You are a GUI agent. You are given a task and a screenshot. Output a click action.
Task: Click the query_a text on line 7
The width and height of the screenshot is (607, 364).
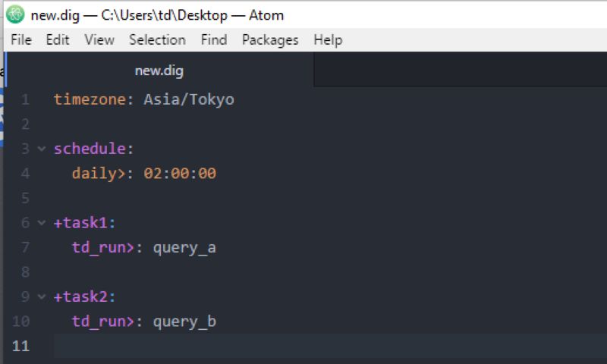184,248
